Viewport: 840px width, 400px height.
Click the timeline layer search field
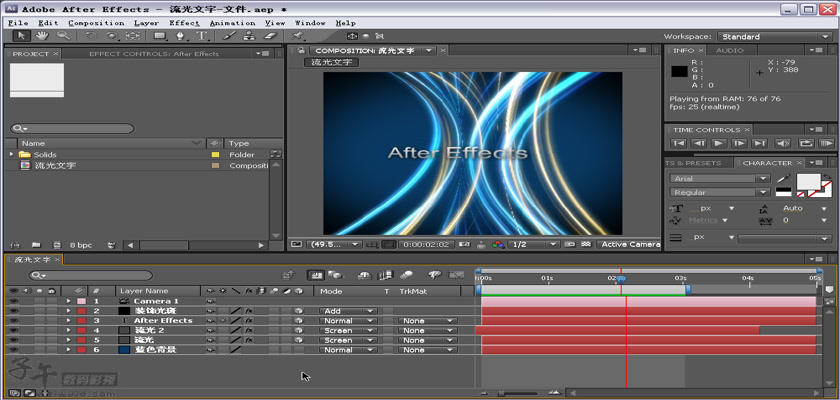(90, 276)
